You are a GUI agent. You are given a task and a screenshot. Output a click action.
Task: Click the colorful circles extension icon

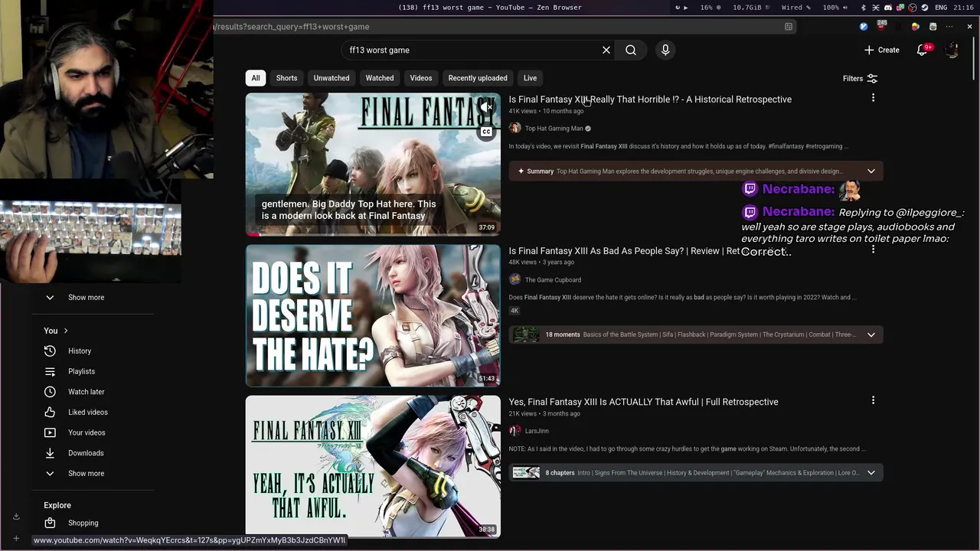(915, 27)
